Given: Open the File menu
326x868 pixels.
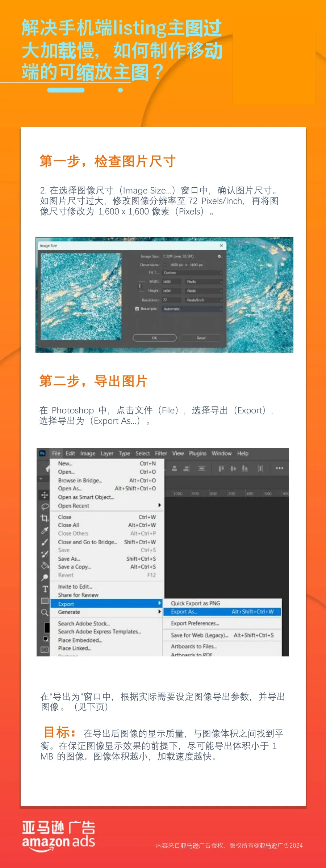Looking at the screenshot, I should [56, 454].
